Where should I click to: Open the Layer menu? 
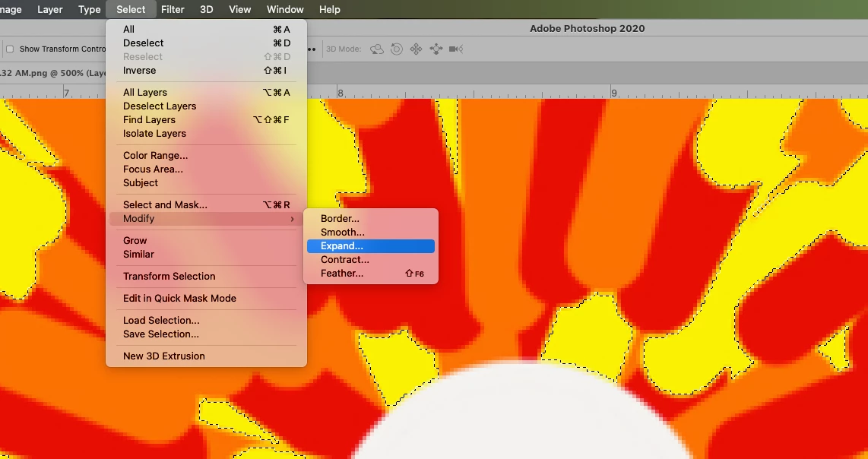50,9
